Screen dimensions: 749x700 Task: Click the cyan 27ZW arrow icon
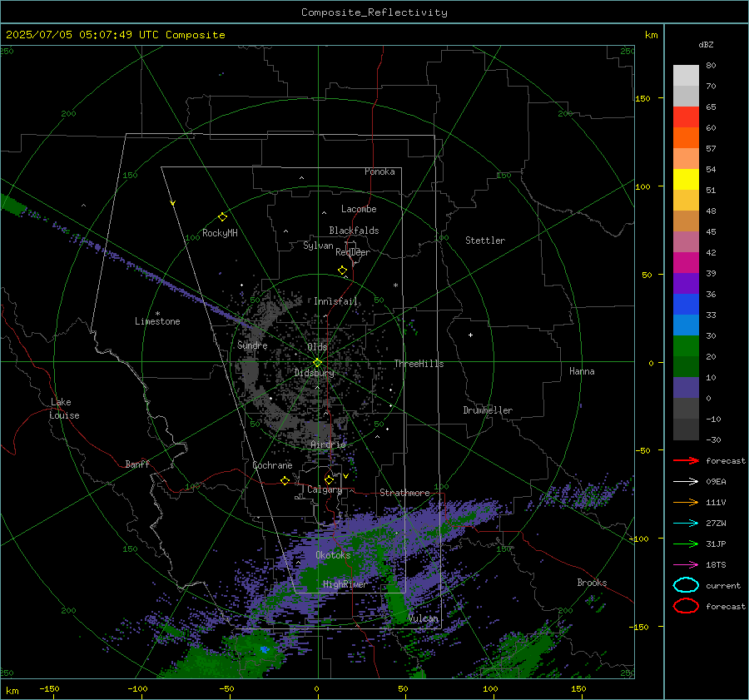point(686,524)
